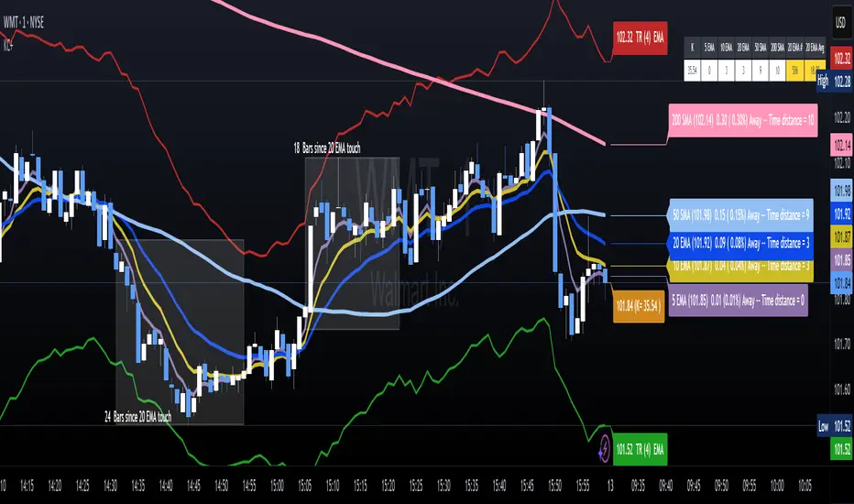Click the red 102.32 price scale tag

(841, 59)
